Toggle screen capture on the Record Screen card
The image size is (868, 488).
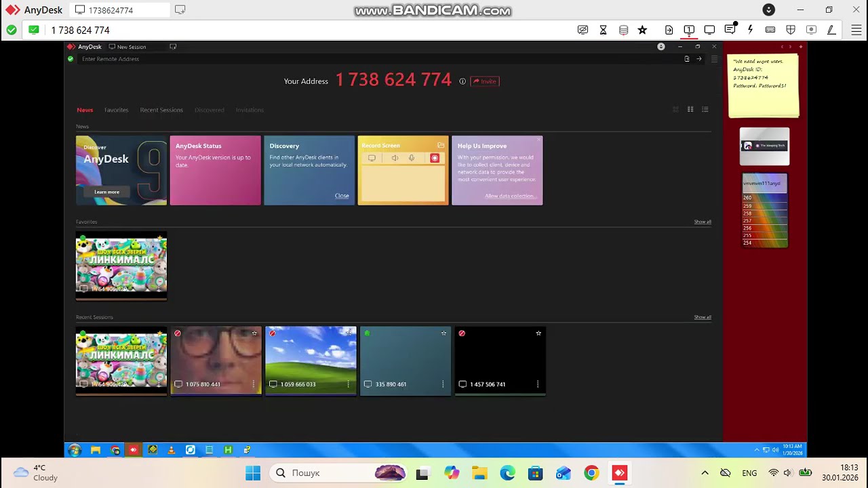tap(372, 158)
